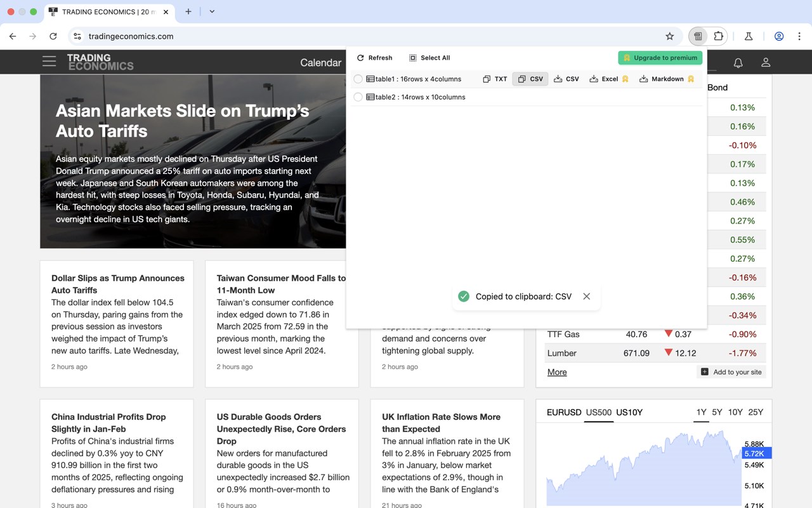Screen dimensions: 812x508
Task: Go back to the previous page
Action: pyautogui.click(x=13, y=36)
